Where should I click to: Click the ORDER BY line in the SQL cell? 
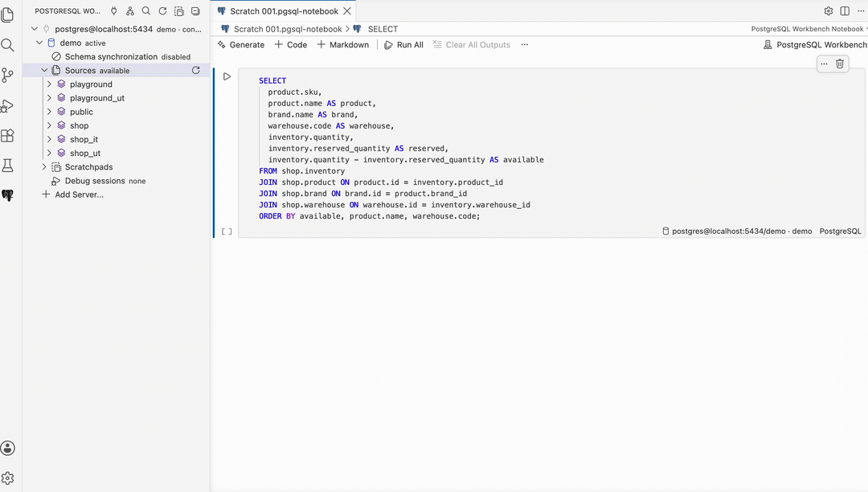tap(369, 216)
